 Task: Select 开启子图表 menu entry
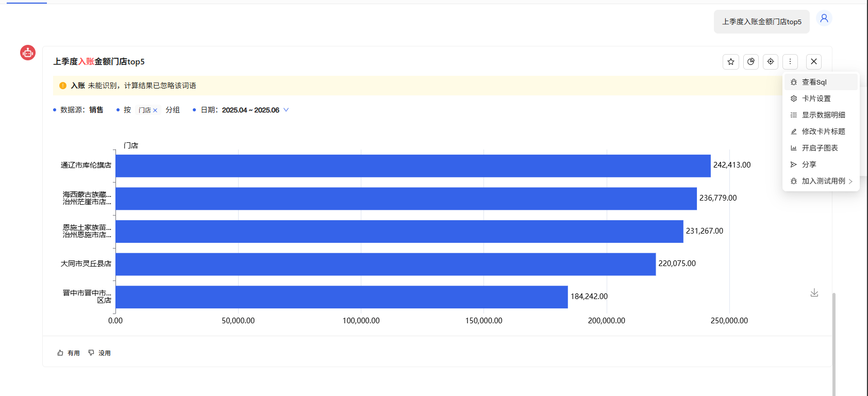pyautogui.click(x=820, y=148)
